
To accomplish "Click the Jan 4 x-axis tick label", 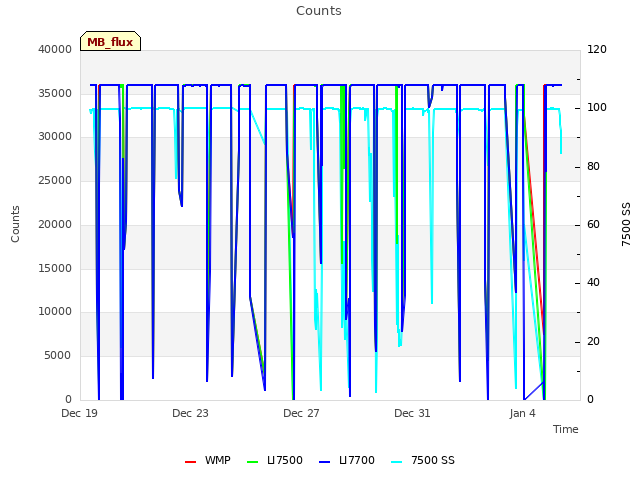I will (522, 413).
